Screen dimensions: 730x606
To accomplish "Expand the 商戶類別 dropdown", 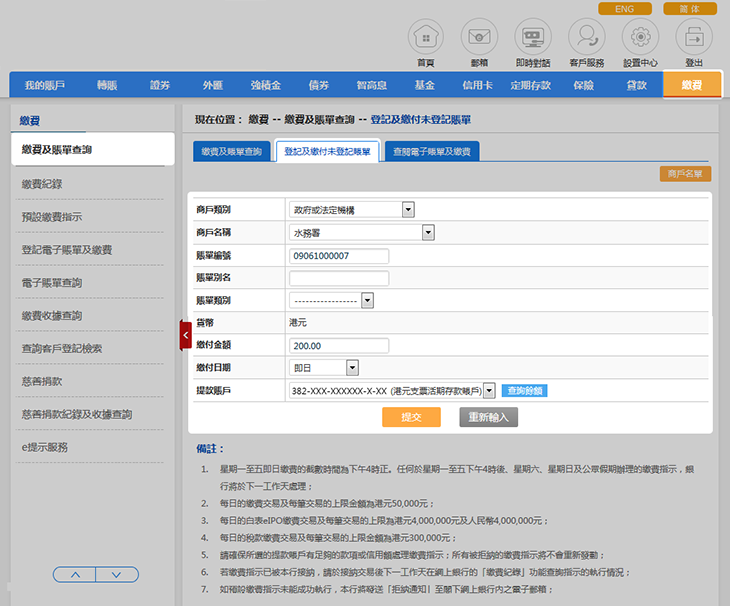I will [407, 210].
